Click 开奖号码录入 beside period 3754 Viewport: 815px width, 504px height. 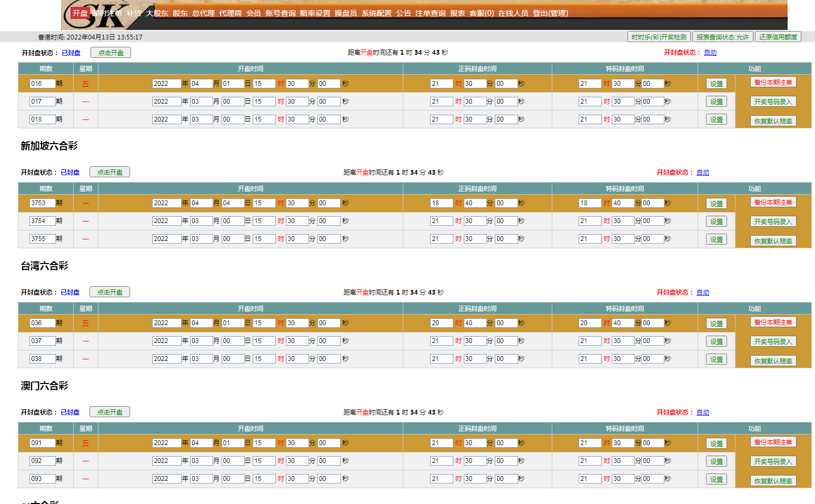click(773, 221)
